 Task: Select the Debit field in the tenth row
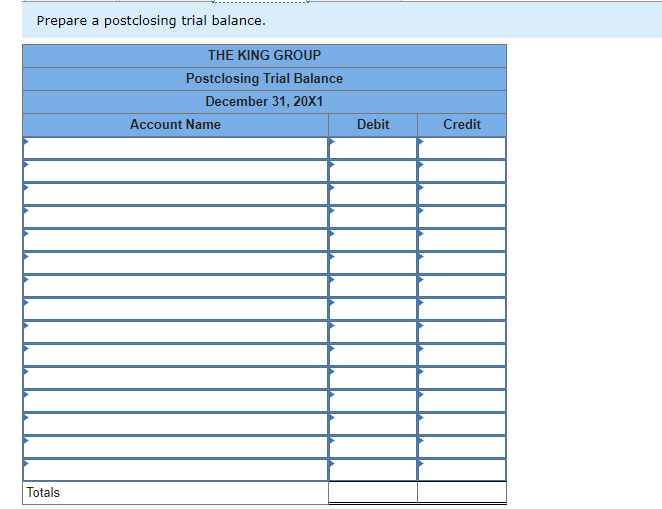tap(373, 355)
